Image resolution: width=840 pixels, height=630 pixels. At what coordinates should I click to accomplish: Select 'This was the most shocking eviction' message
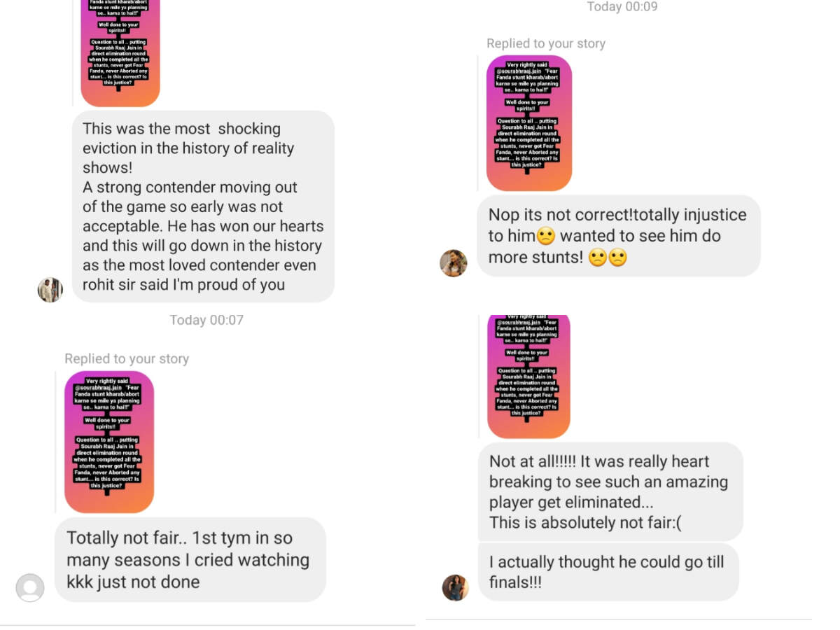203,206
